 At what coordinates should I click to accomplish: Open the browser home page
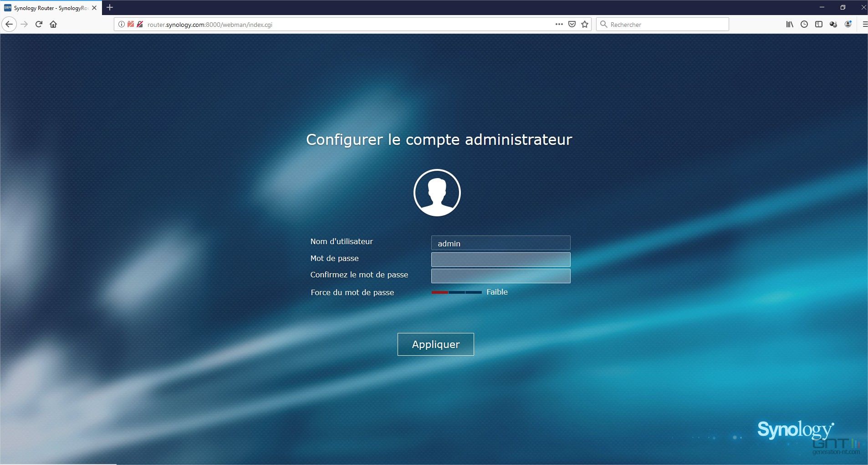click(53, 24)
